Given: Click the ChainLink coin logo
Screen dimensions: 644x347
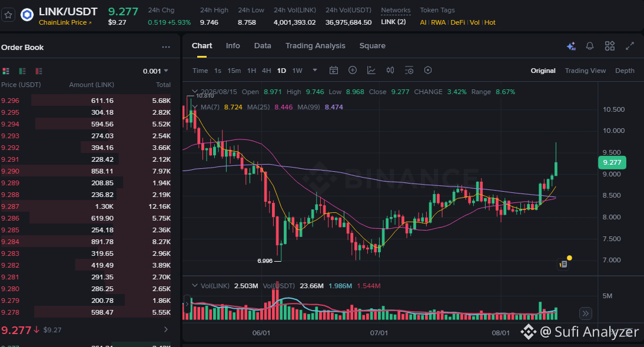Looking at the screenshot, I should click(27, 16).
